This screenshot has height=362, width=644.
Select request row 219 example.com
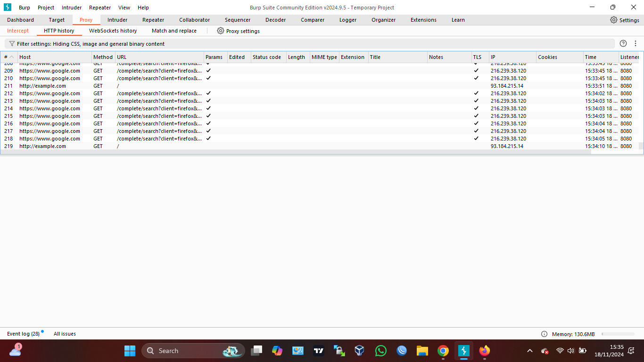pyautogui.click(x=320, y=146)
